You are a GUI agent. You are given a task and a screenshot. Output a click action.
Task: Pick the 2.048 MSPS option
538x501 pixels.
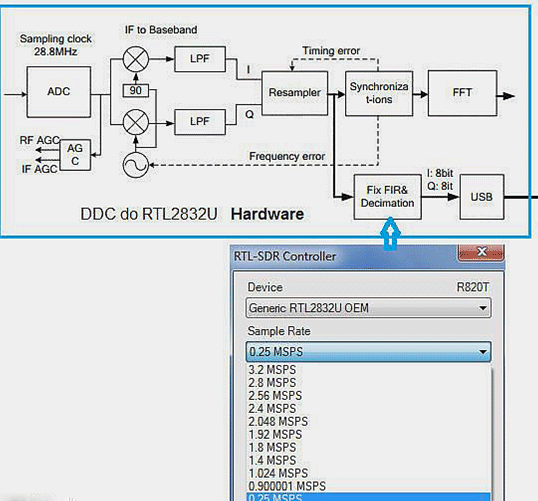[x=278, y=422]
